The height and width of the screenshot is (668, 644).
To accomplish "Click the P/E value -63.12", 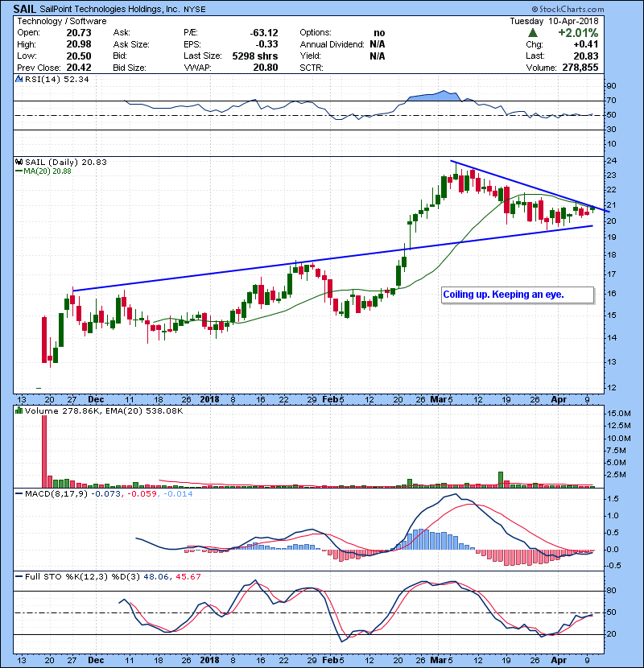I will coord(264,33).
